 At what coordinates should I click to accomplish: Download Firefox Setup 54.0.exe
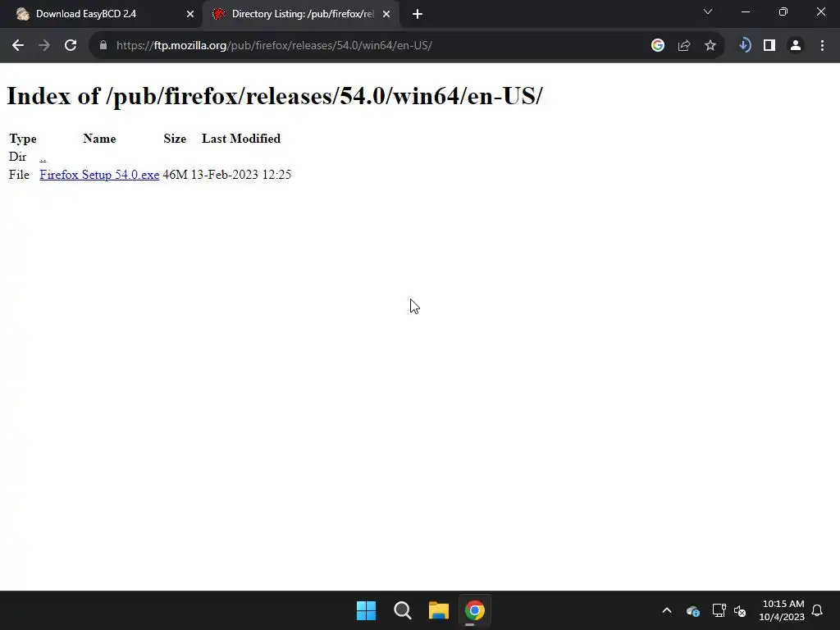pos(99,175)
